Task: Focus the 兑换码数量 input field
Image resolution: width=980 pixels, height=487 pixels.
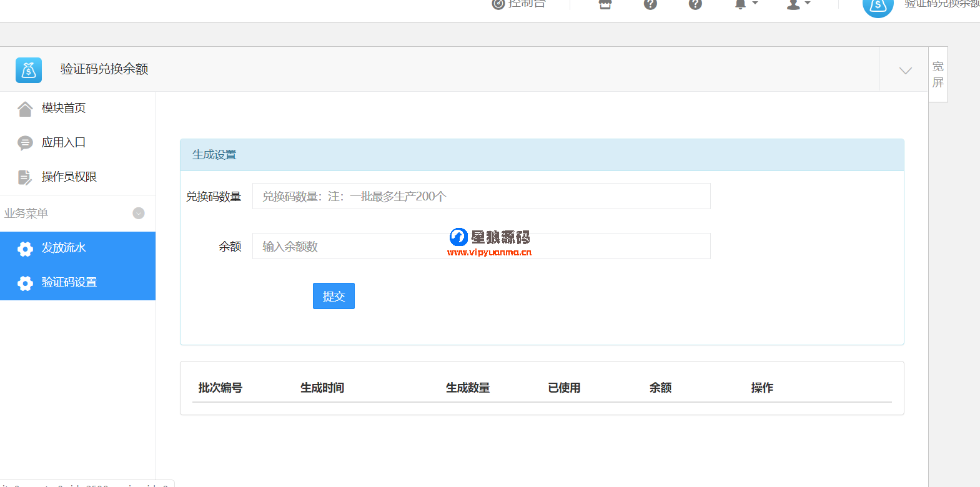Action: (x=481, y=196)
